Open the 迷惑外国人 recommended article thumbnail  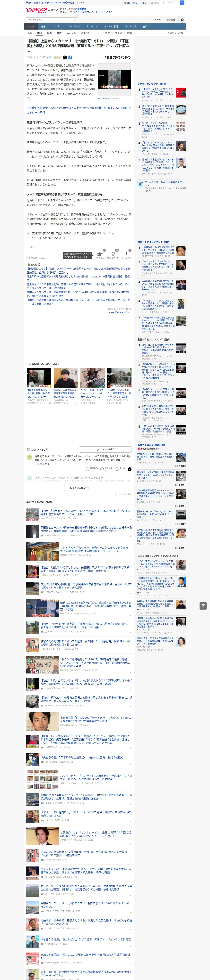tap(39, 378)
